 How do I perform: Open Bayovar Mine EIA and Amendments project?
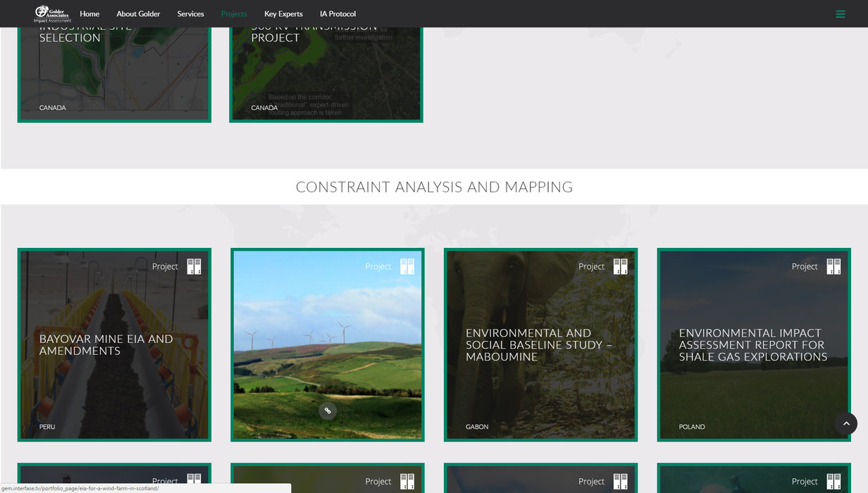[x=106, y=344]
